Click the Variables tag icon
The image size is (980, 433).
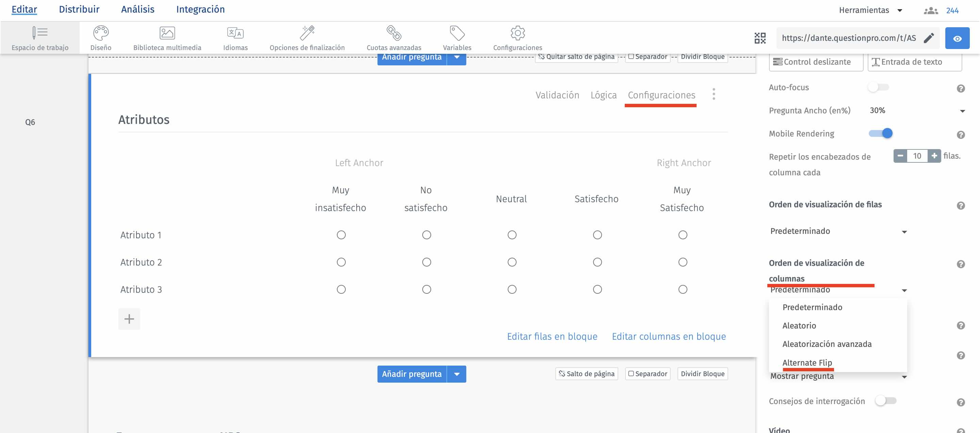(457, 33)
